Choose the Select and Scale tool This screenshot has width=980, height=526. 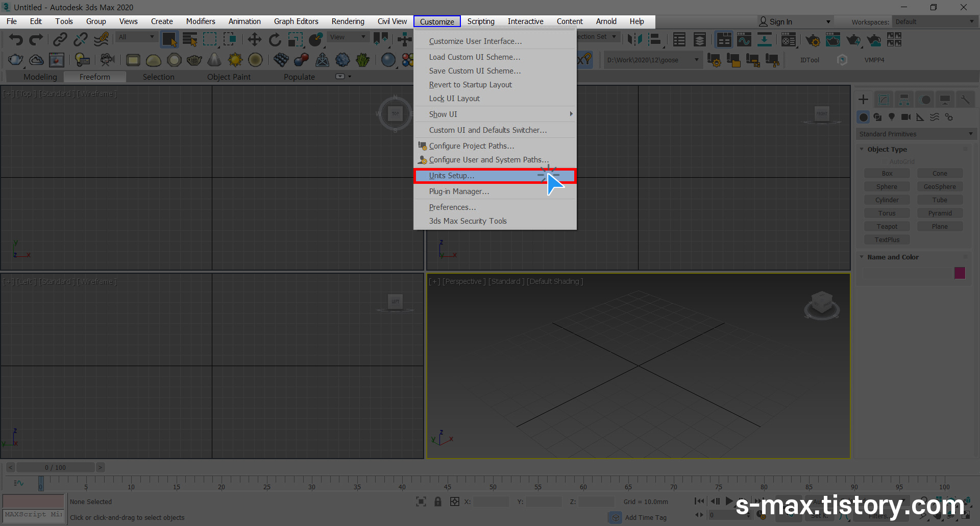(x=296, y=39)
